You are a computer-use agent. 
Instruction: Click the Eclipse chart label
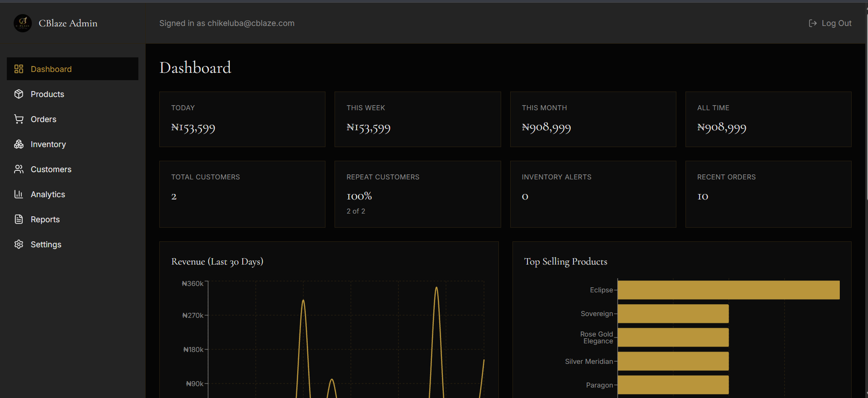click(601, 290)
